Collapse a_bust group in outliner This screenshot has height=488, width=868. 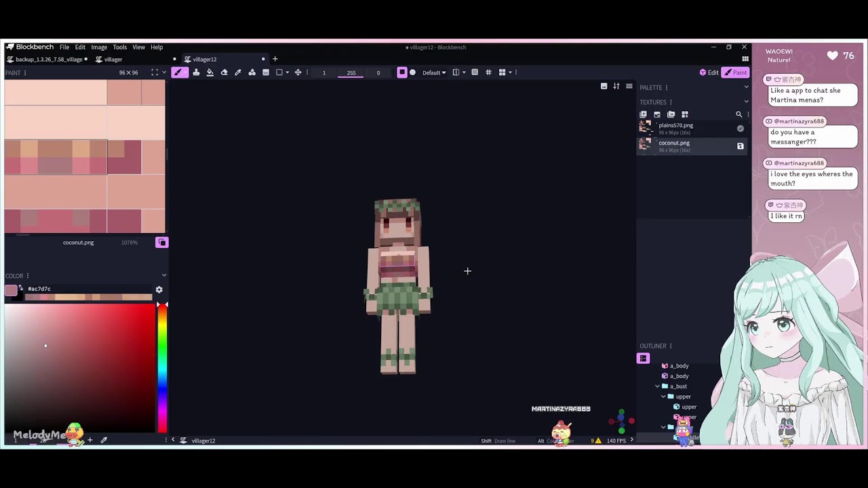(x=657, y=386)
